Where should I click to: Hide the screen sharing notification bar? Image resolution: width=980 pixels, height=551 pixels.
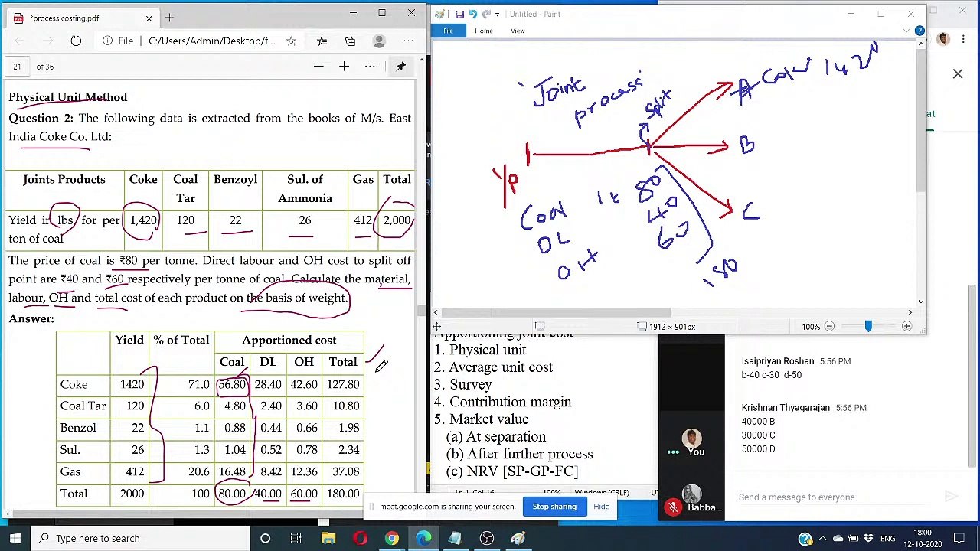click(601, 507)
